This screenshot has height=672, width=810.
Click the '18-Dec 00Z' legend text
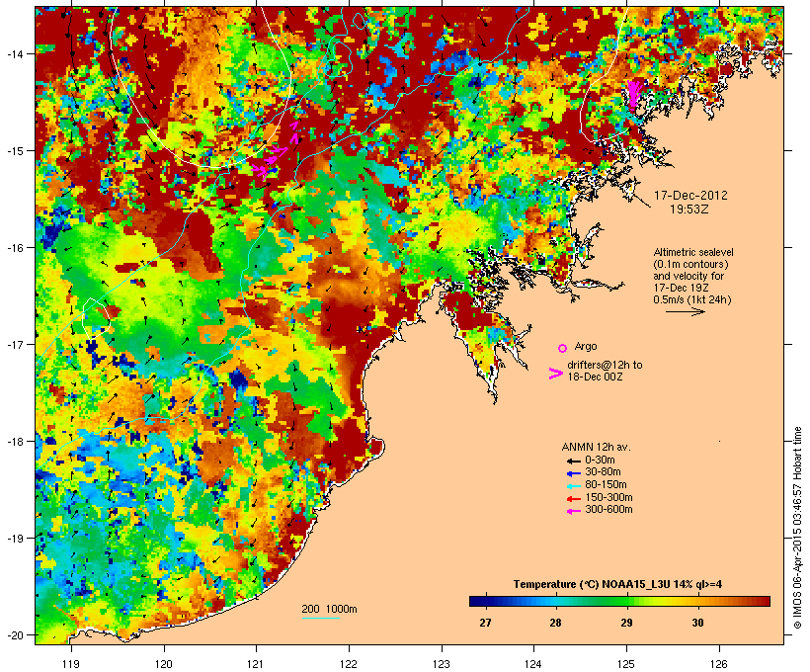coord(595,377)
